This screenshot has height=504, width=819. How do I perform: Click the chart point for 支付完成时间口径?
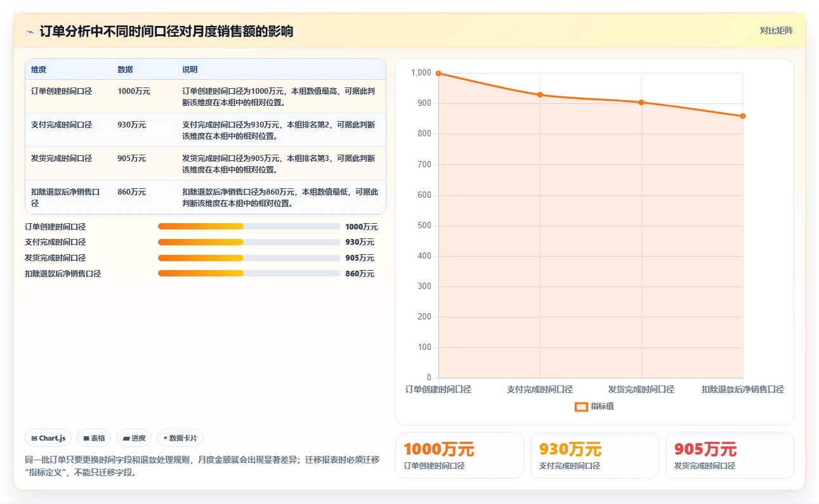(x=540, y=95)
